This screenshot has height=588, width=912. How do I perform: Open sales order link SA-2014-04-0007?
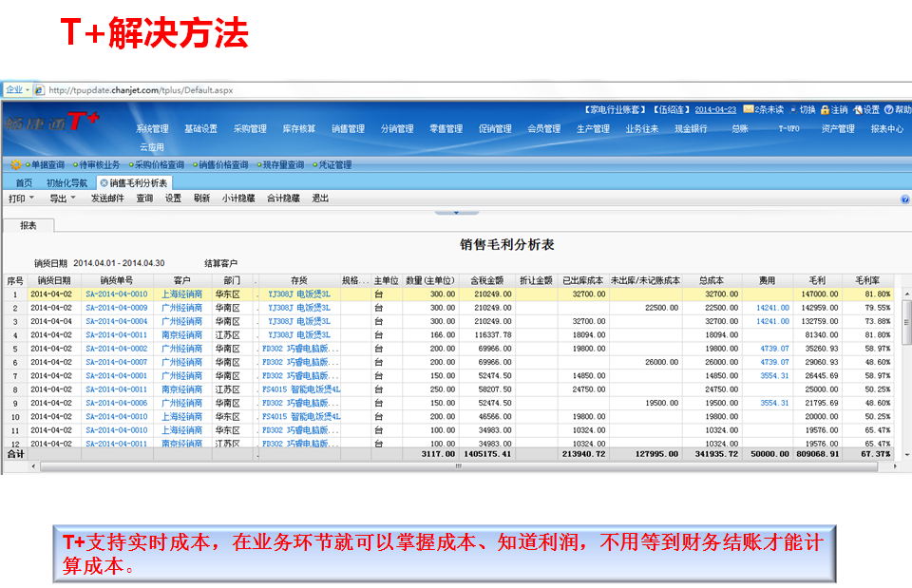tap(117, 362)
